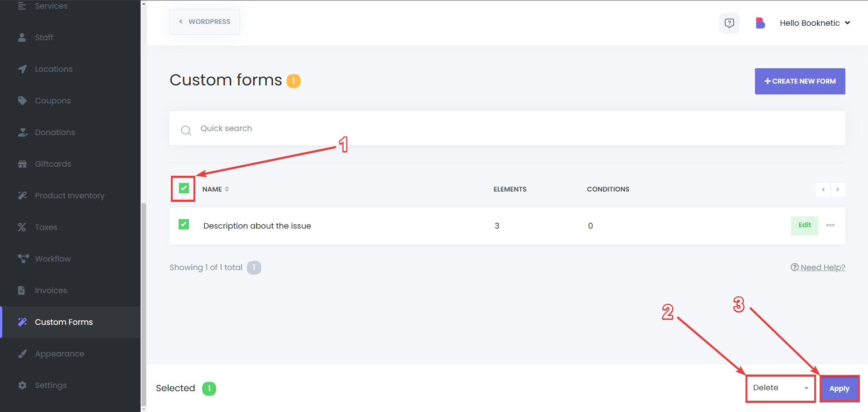This screenshot has width=868, height=412.
Task: Click the Giftcards gift icon
Action: (x=22, y=164)
